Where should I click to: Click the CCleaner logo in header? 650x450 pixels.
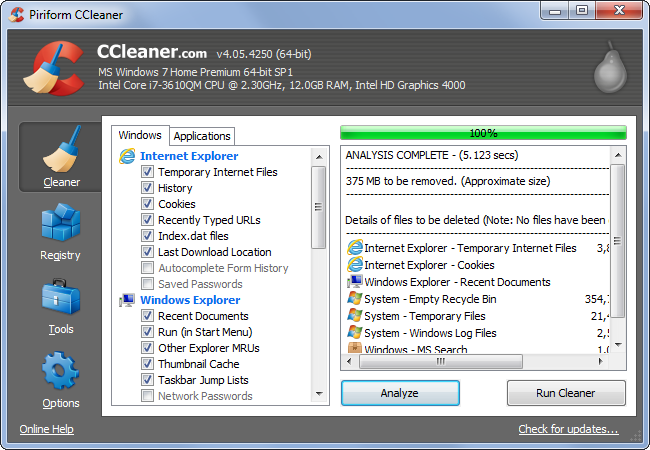tap(54, 68)
